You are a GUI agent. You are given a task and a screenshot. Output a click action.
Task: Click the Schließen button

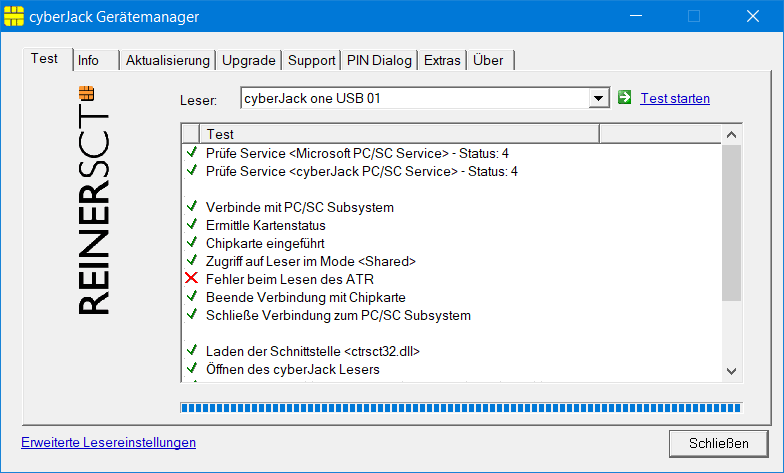click(718, 444)
